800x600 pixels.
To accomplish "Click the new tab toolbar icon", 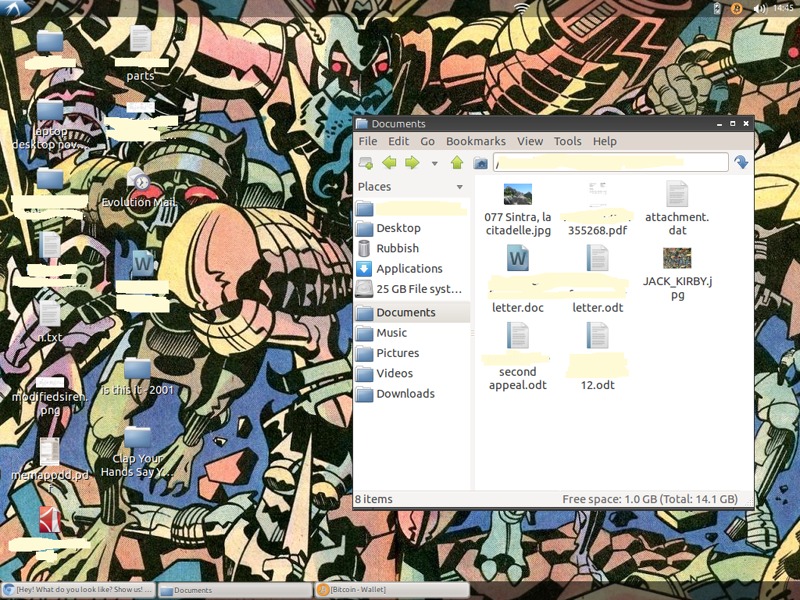I will tap(366, 163).
